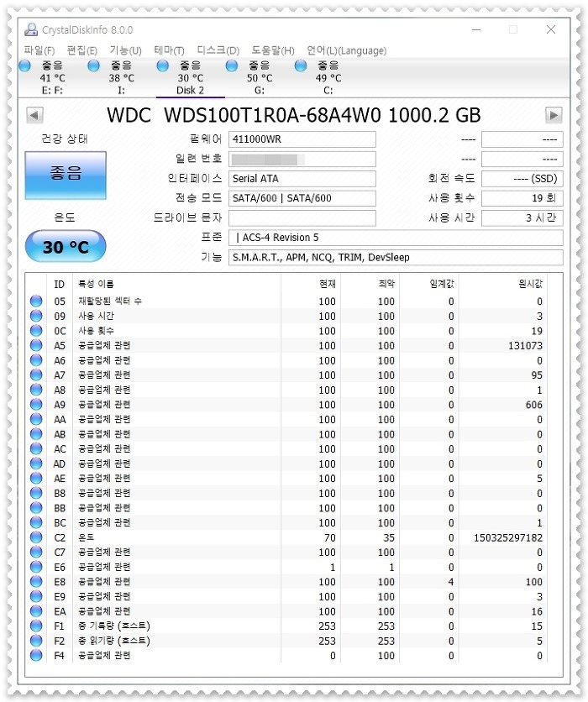Click status orb for attribute A5
The image size is (588, 702).
click(36, 346)
